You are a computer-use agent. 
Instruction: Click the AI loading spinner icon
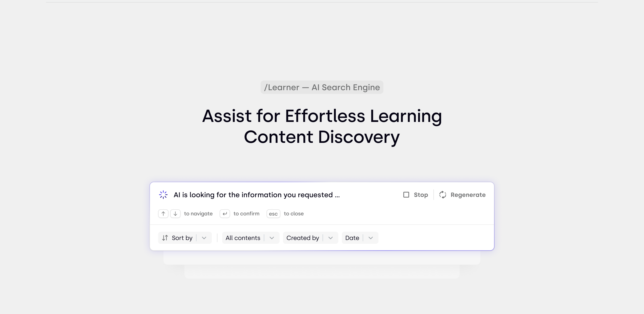click(x=164, y=194)
